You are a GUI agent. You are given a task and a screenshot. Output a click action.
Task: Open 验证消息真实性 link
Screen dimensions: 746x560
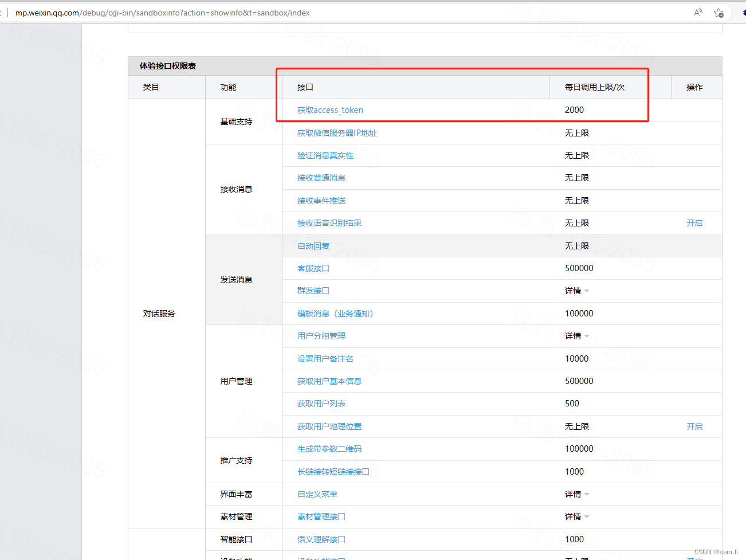click(x=325, y=155)
